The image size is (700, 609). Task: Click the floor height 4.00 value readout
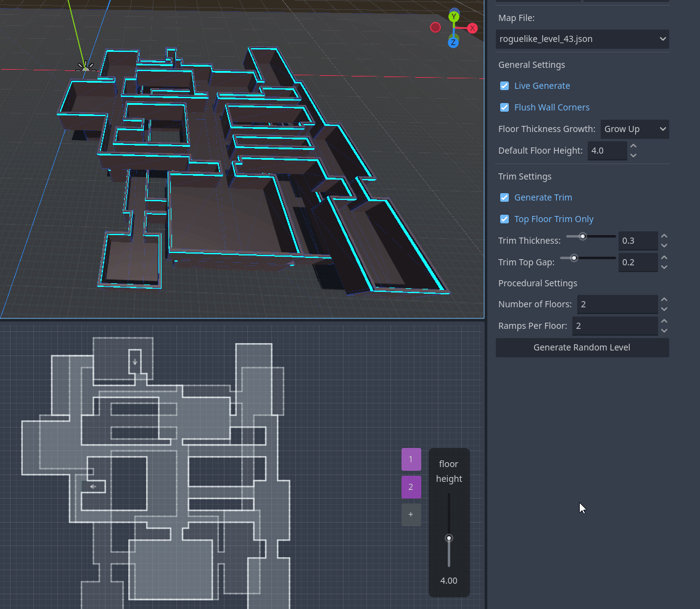448,581
